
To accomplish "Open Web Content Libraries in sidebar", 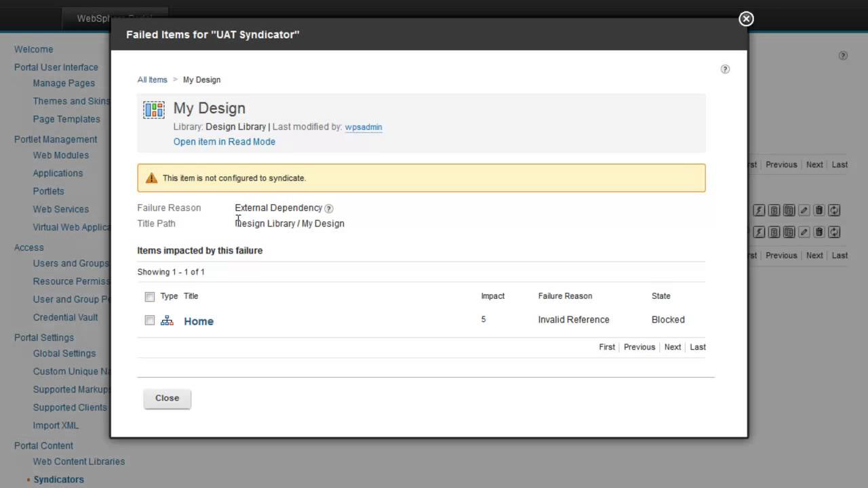I will click(x=79, y=462).
